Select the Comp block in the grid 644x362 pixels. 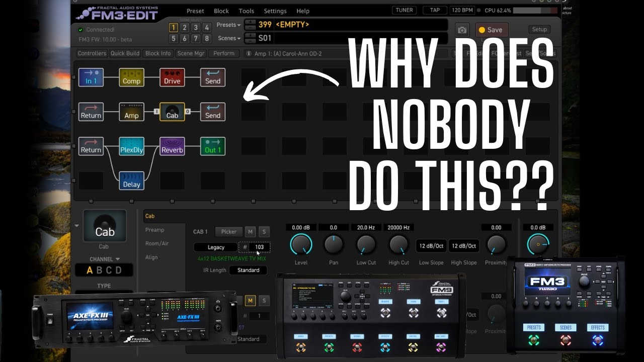click(132, 77)
